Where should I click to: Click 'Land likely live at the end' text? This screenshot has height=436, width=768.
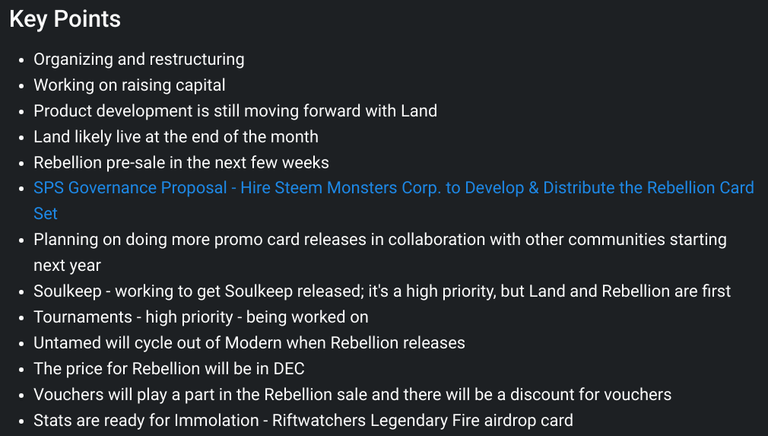[x=176, y=137]
